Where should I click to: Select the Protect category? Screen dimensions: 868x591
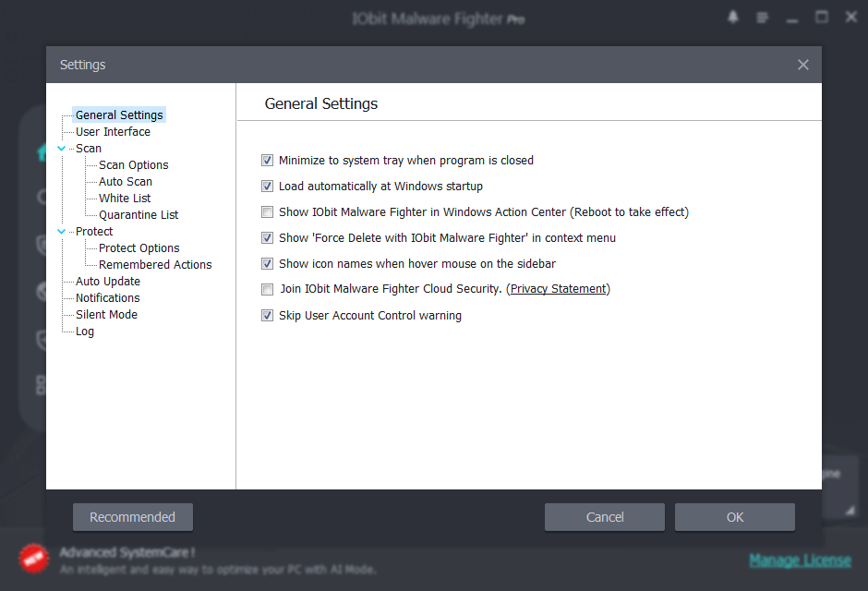click(94, 231)
